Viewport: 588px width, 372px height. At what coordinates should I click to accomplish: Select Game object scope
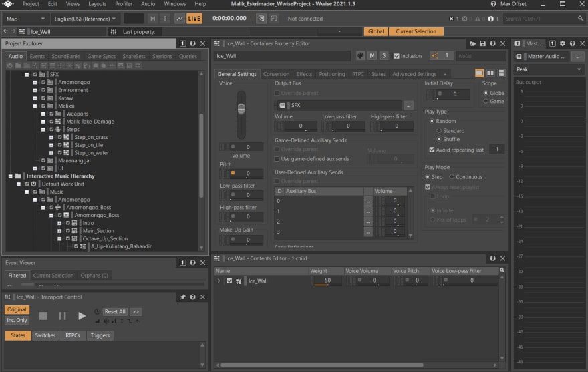tap(486, 102)
